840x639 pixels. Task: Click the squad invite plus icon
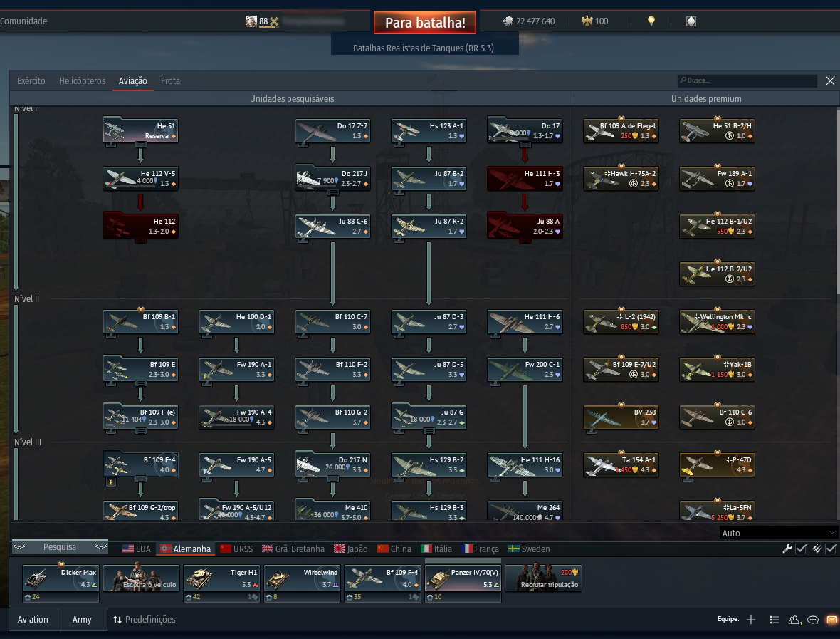(x=750, y=620)
